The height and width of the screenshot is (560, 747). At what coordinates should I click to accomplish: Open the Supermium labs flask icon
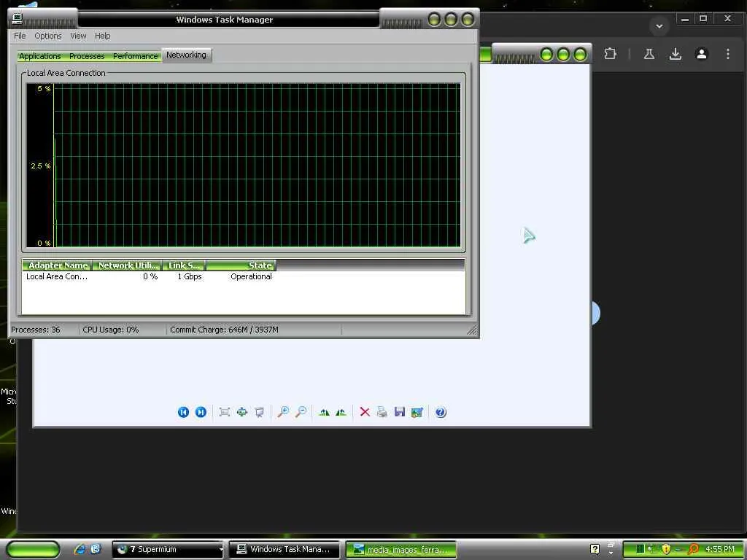point(649,54)
